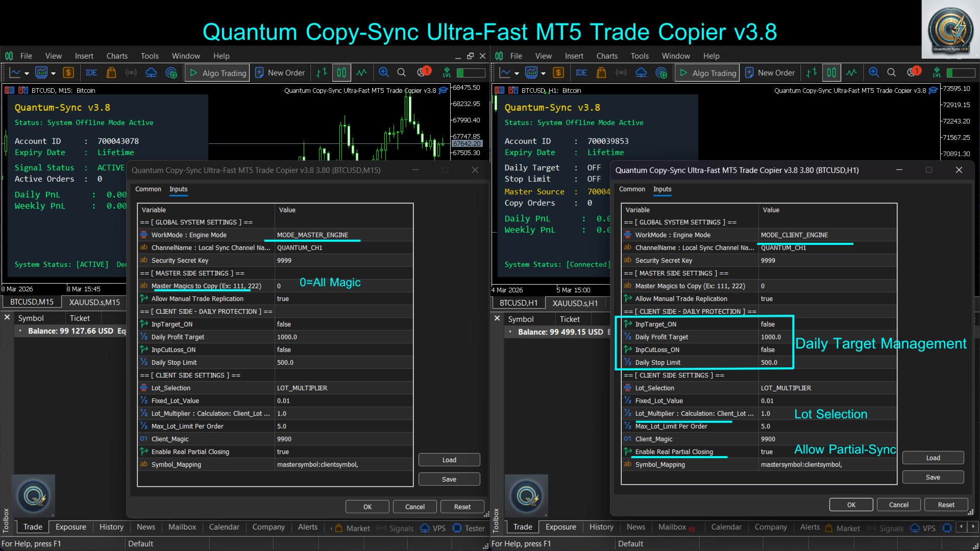Click the Save button in H1 dialog
The height and width of the screenshot is (551, 980).
[933, 478]
